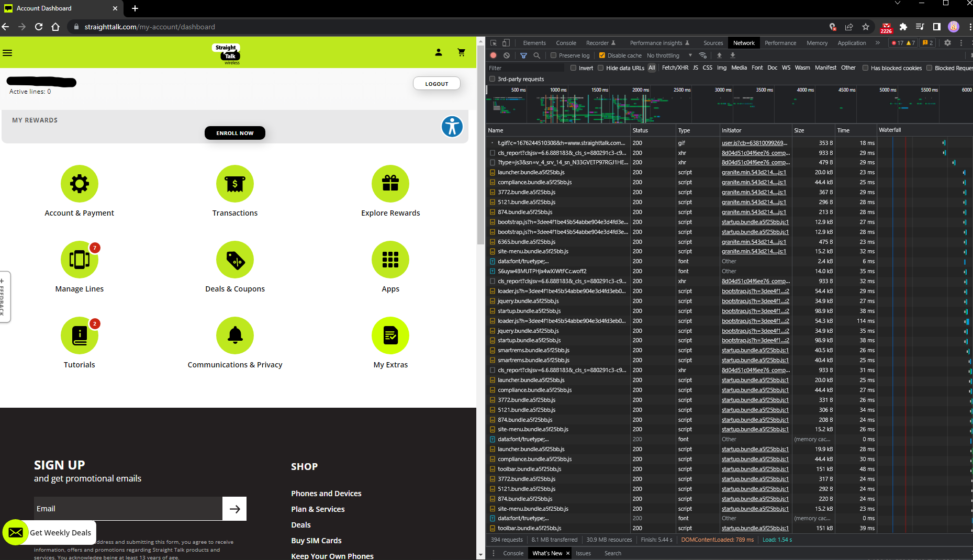Open the Deals & Coupons tag icon
The width and height of the screenshot is (973, 560).
click(235, 260)
